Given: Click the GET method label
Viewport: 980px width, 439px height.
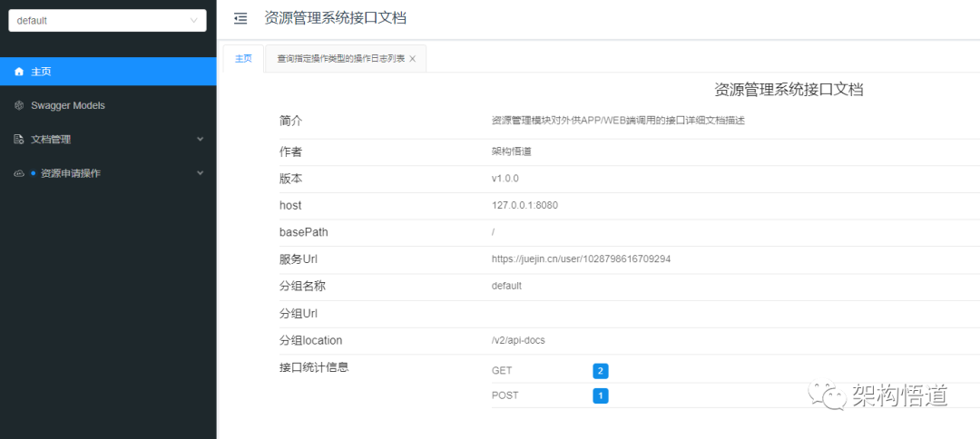Looking at the screenshot, I should [x=502, y=371].
